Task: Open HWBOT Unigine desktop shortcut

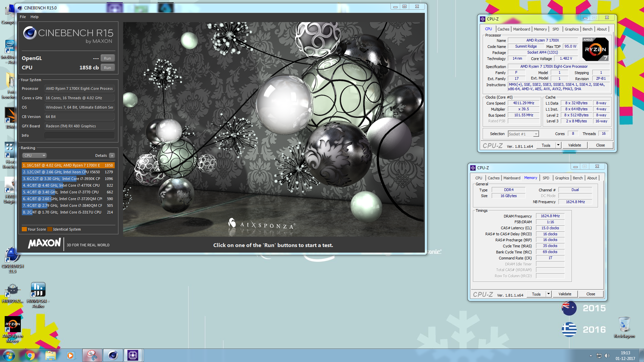Action: (x=9, y=190)
